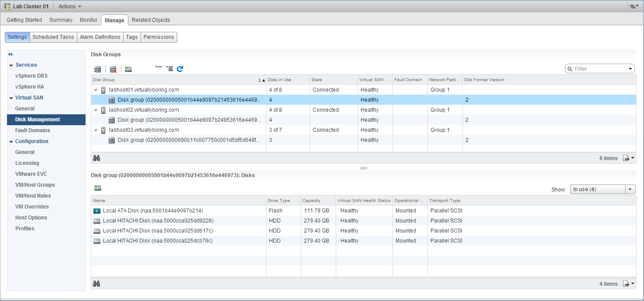Open the Actions dropdown menu

[70, 7]
